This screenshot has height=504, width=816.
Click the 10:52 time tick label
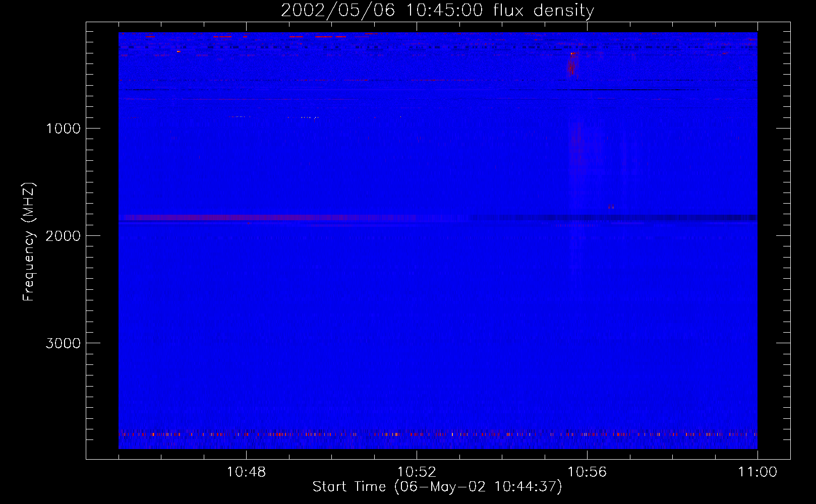pyautogui.click(x=417, y=472)
